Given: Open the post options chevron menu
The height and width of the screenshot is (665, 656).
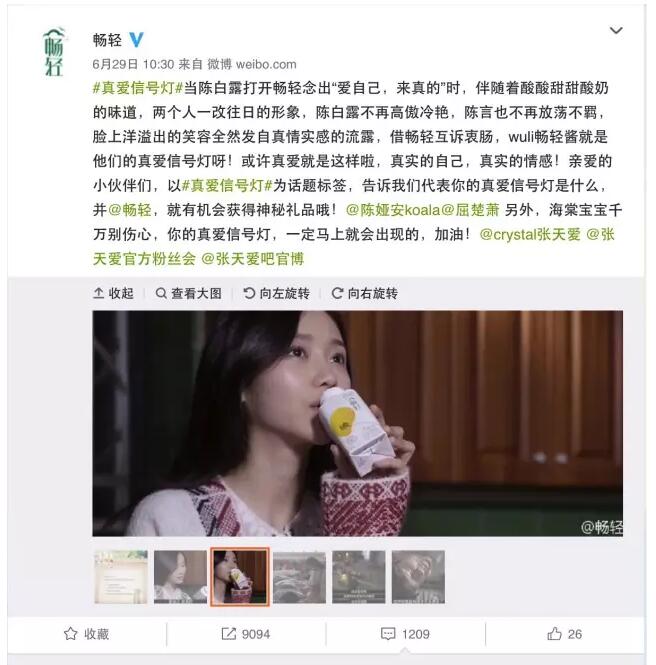Looking at the screenshot, I should click(616, 31).
